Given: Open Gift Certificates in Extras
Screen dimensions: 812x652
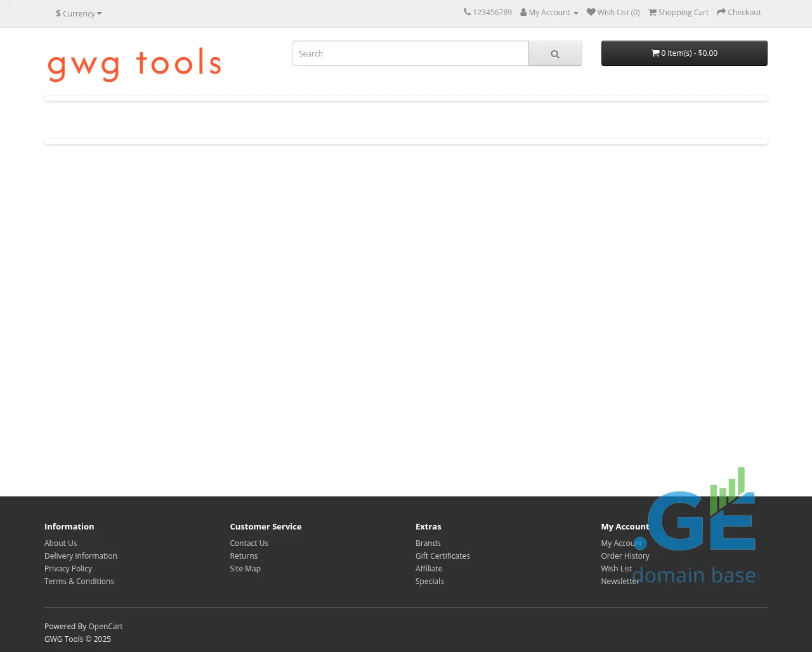Looking at the screenshot, I should 442,556.
